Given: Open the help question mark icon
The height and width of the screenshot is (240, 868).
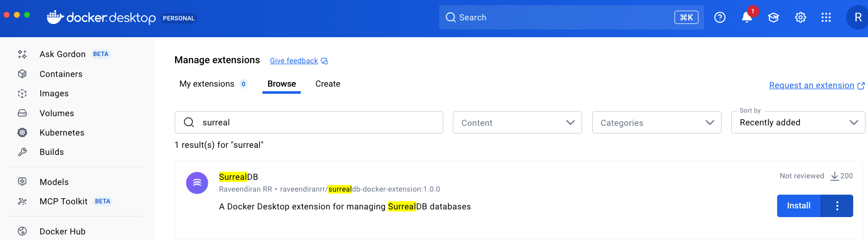Looking at the screenshot, I should pyautogui.click(x=720, y=17).
